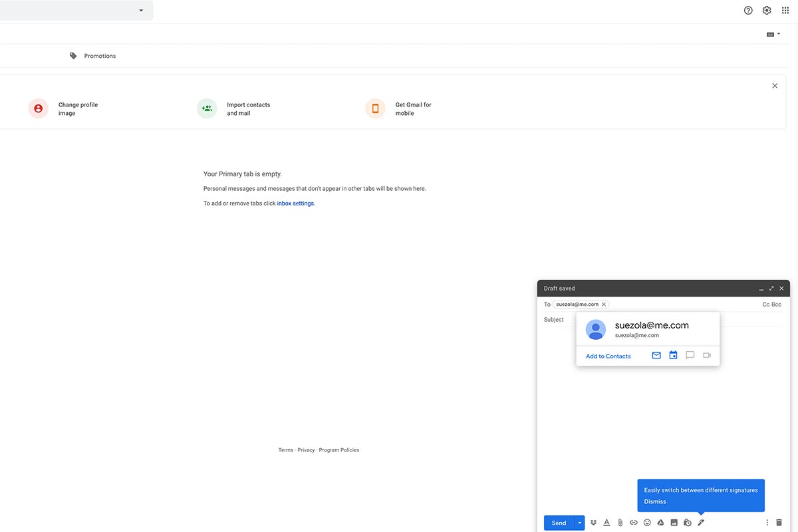Click Add to Contacts link
The image size is (798, 532).
[x=608, y=356]
